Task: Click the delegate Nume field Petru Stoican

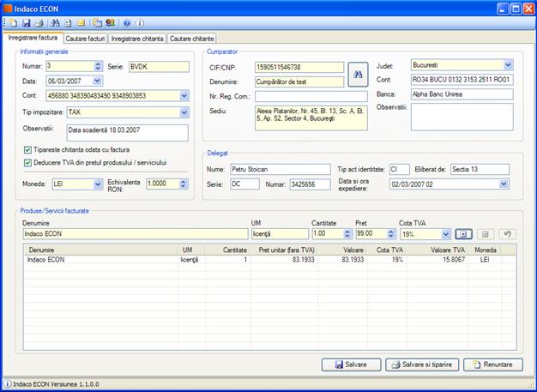Action: pyautogui.click(x=281, y=169)
